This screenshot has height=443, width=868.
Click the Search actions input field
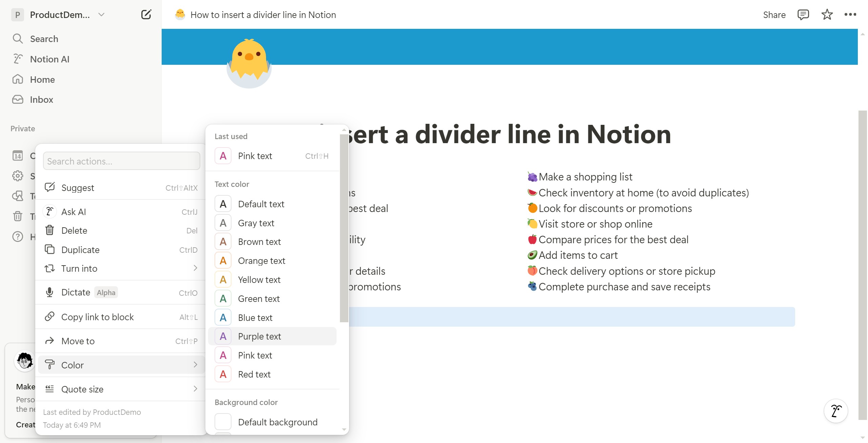coord(121,161)
